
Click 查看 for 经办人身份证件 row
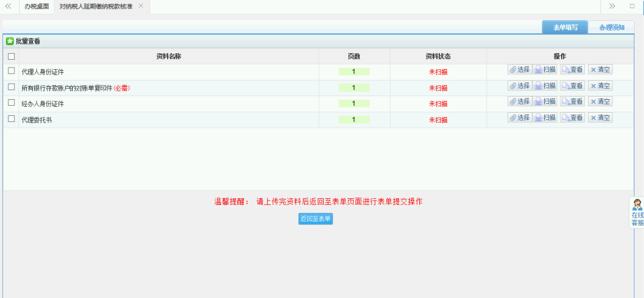[572, 102]
